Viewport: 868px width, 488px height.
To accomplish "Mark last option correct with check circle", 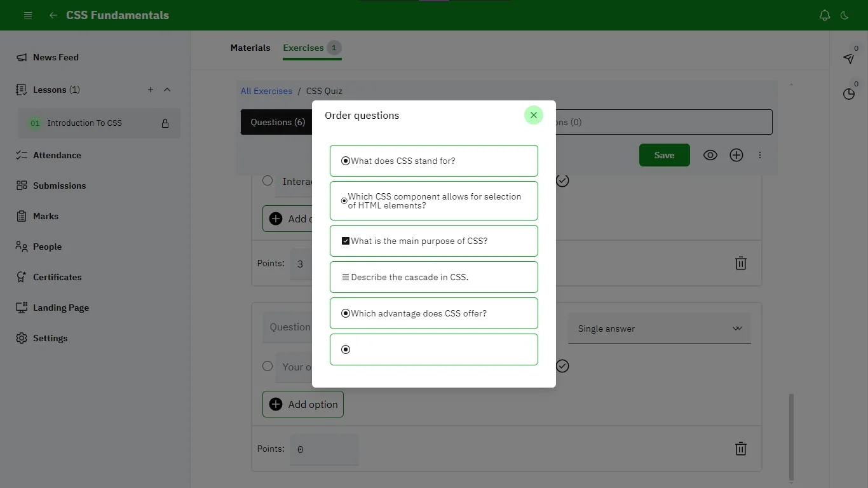I will point(562,366).
